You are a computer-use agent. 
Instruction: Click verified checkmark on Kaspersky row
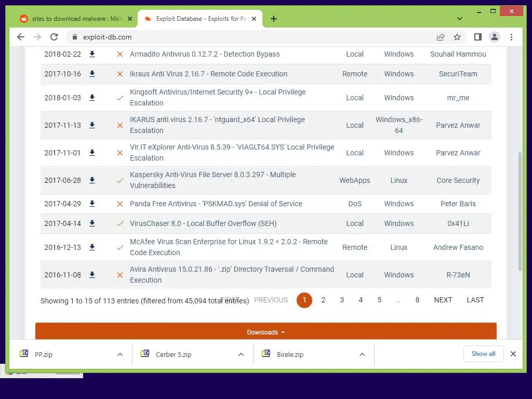tap(120, 180)
